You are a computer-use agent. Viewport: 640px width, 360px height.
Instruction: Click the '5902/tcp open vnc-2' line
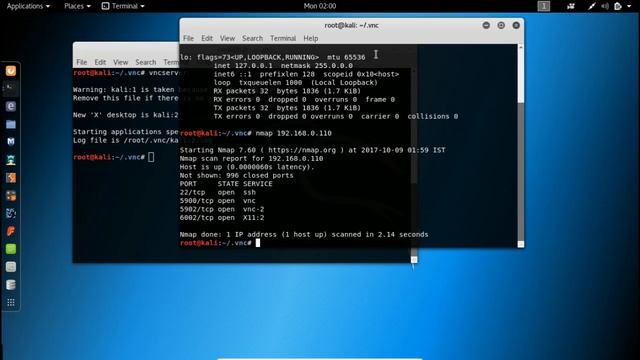click(x=222, y=209)
